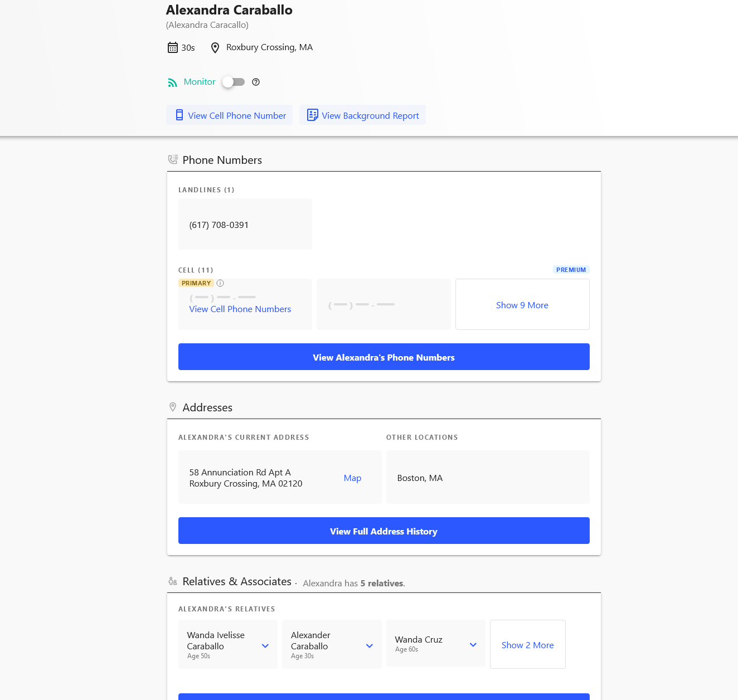Image resolution: width=738 pixels, height=700 pixels.
Task: Open View Cell Phone Number button
Action: (230, 115)
